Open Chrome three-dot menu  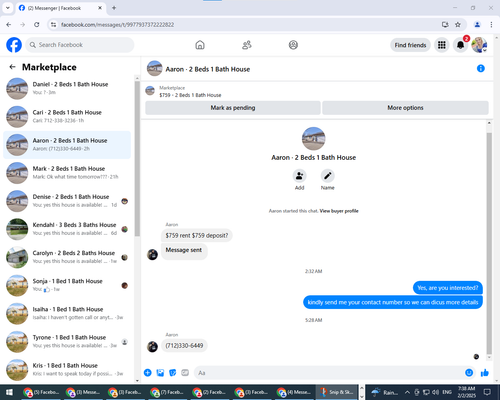click(491, 25)
